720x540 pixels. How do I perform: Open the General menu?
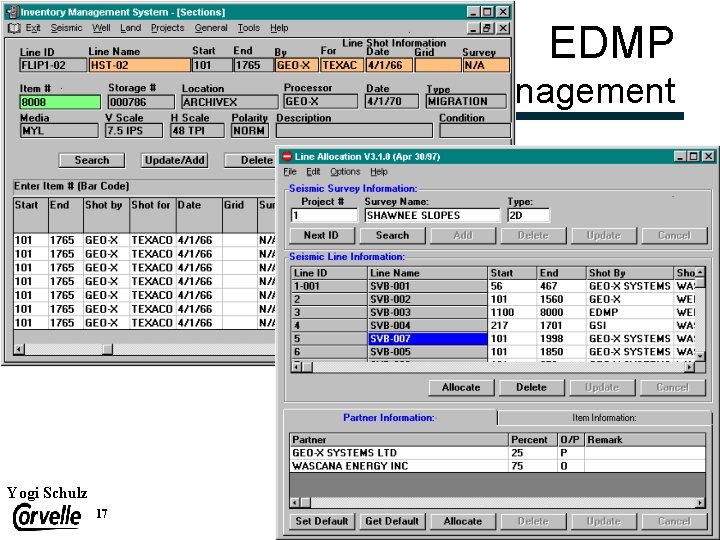pos(211,28)
